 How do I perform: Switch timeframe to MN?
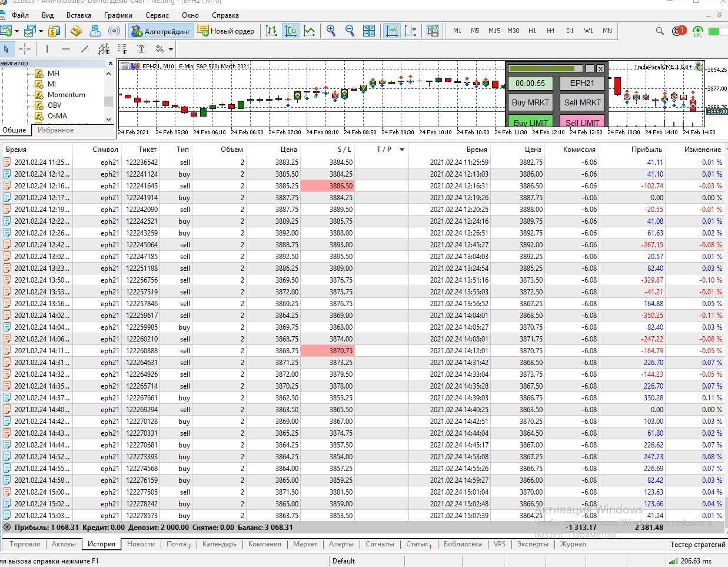607,31
